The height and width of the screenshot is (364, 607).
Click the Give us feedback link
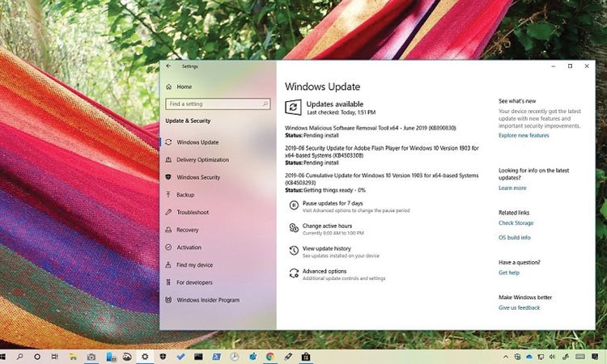tap(519, 307)
